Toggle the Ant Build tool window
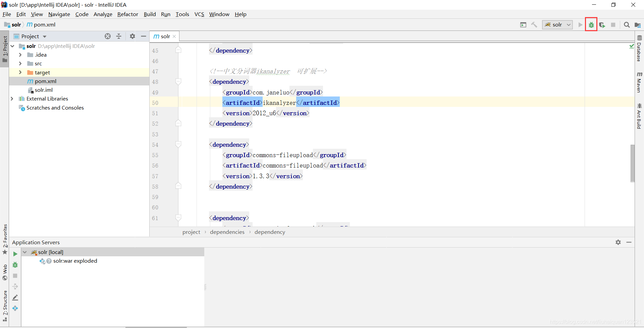644x328 pixels. (639, 116)
